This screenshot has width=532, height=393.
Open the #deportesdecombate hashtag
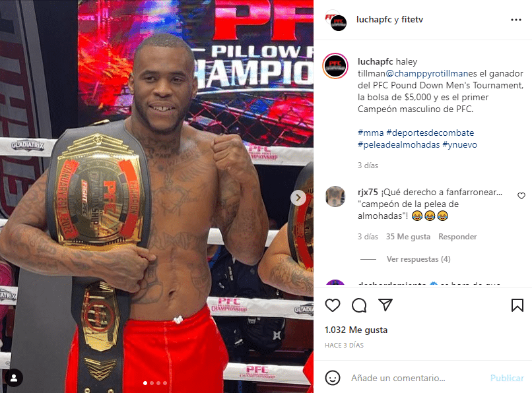click(430, 133)
